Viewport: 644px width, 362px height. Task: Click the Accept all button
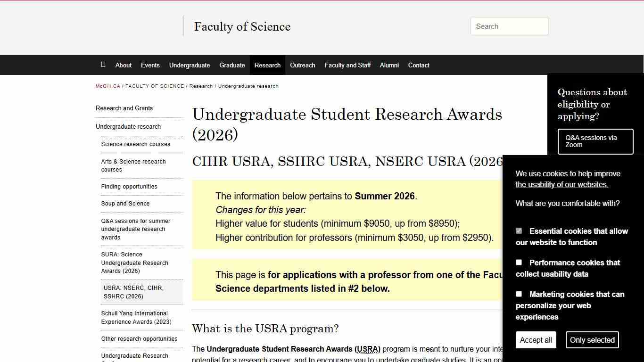[x=536, y=340]
